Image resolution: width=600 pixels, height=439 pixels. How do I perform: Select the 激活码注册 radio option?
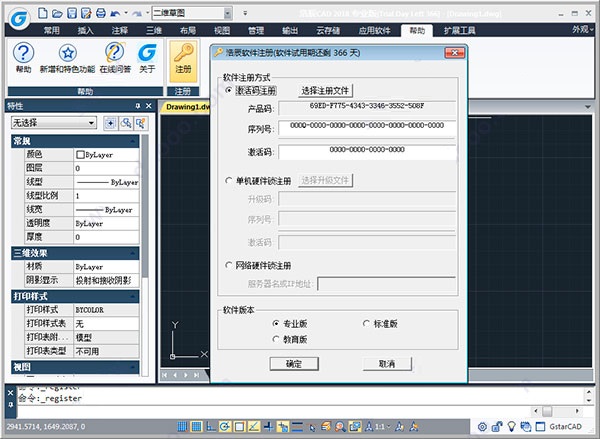click(230, 90)
